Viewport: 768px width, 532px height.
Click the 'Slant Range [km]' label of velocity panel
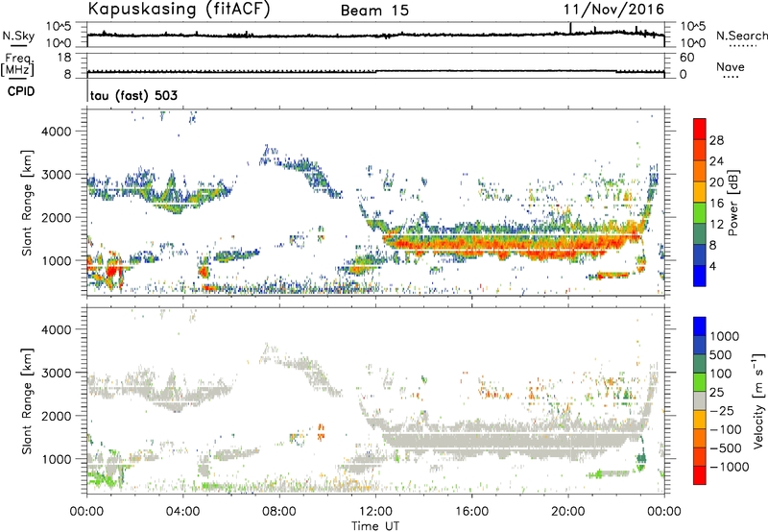coord(27,400)
